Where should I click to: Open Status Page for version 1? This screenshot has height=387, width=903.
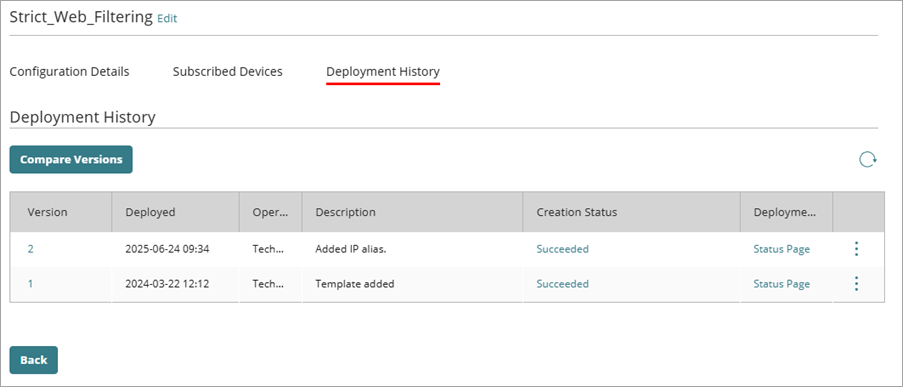click(x=781, y=284)
